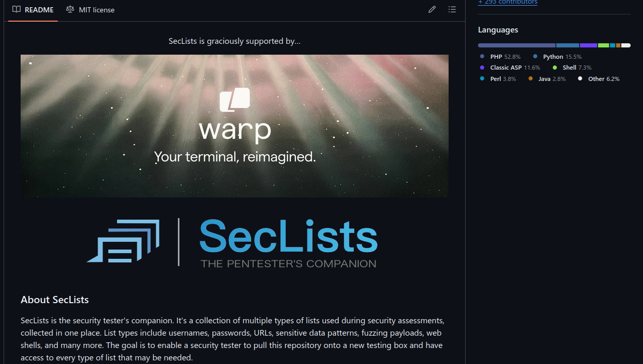Image resolution: width=643 pixels, height=364 pixels.
Task: Click 'Your terminal, reimagined.' tagline
Action: click(235, 157)
